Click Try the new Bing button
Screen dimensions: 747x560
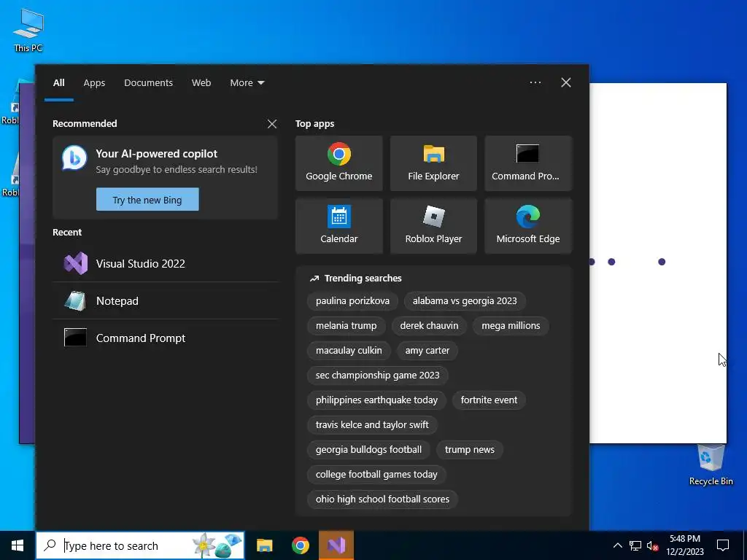147,200
